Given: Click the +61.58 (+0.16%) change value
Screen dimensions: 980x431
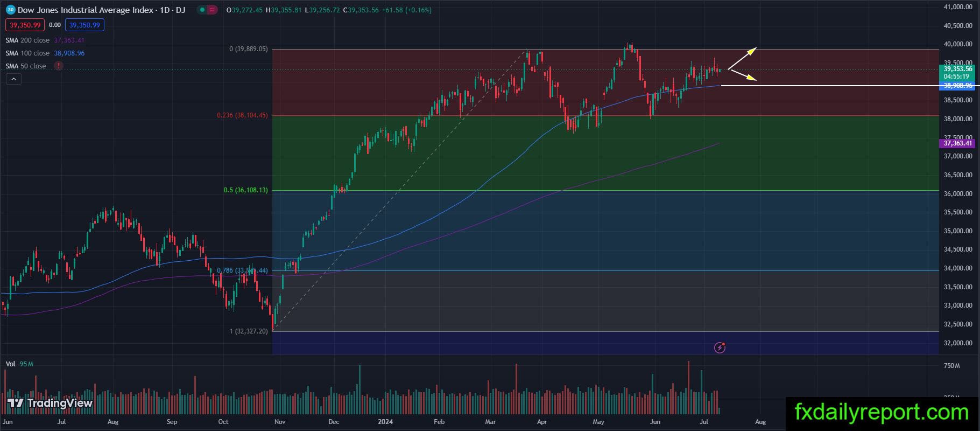Looking at the screenshot, I should [x=406, y=10].
